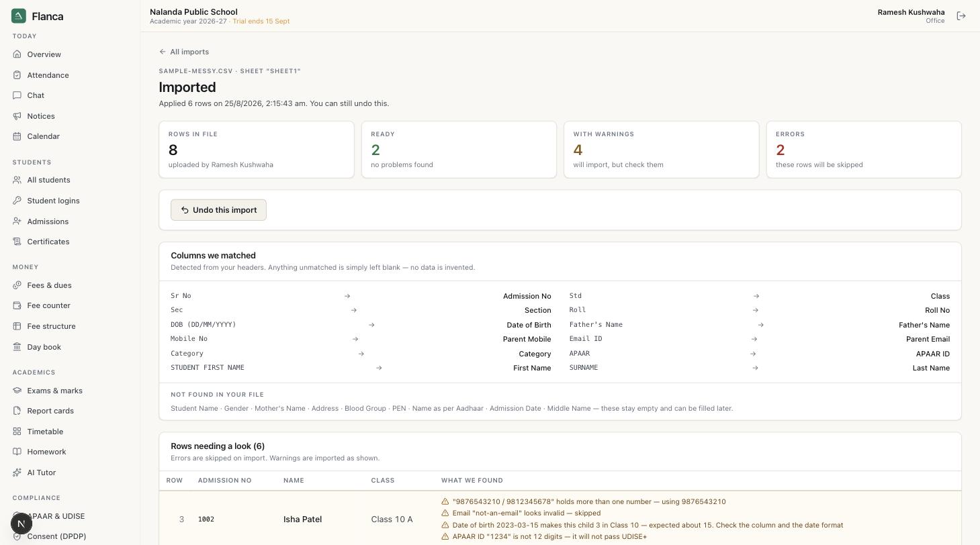Viewport: 980px width, 545px height.
Task: Click the Email ID source column
Action: (x=586, y=339)
